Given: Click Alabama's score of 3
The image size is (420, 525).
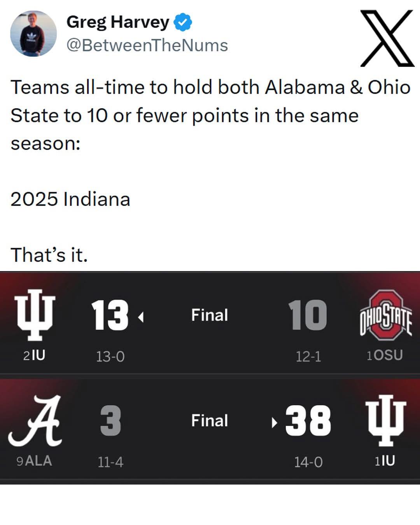Looking at the screenshot, I should 110,421.
